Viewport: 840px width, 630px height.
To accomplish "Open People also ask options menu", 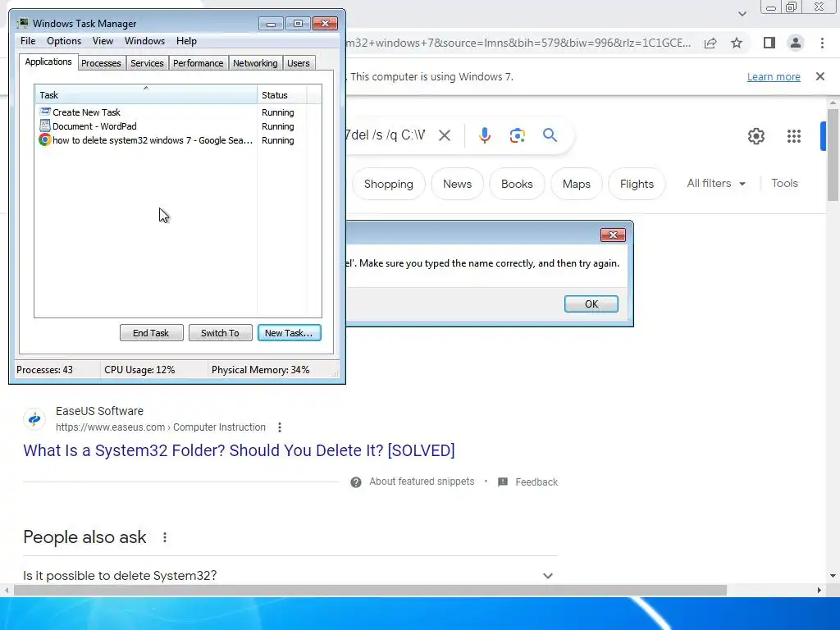I will pos(165,537).
